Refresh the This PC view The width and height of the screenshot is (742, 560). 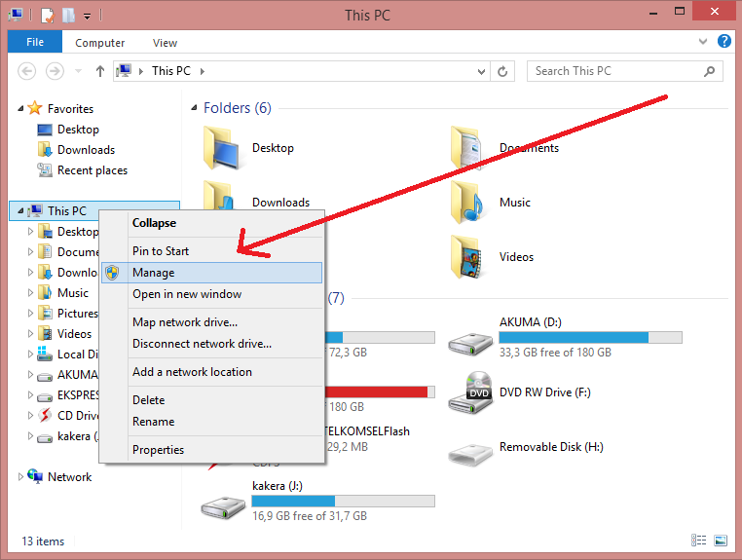(x=502, y=71)
